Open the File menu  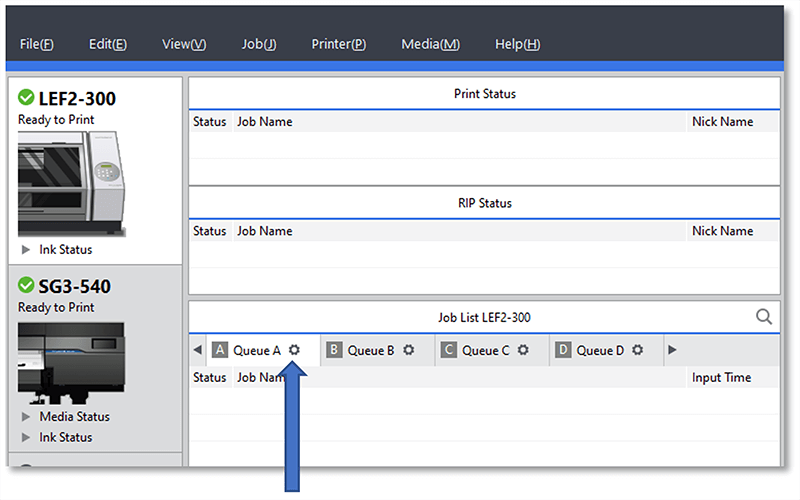36,44
